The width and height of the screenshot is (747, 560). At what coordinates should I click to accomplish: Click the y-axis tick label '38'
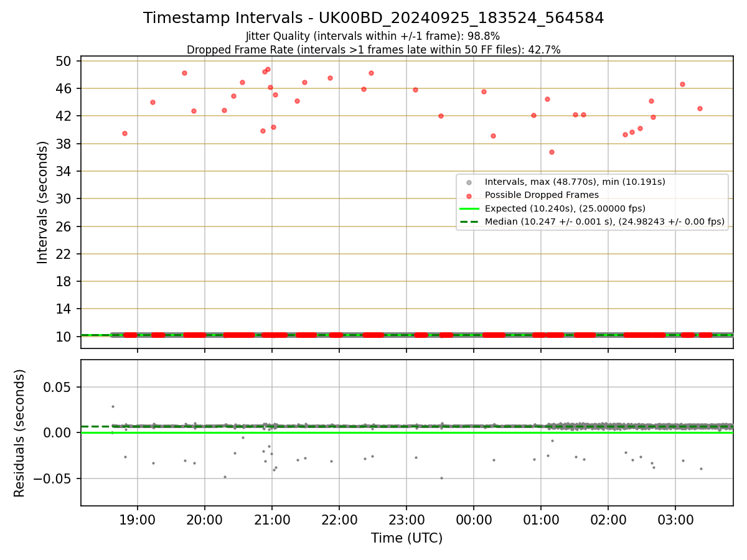click(65, 144)
